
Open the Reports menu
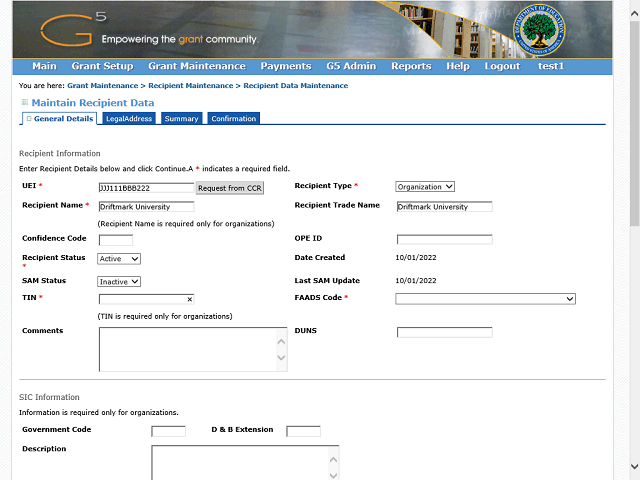click(411, 66)
